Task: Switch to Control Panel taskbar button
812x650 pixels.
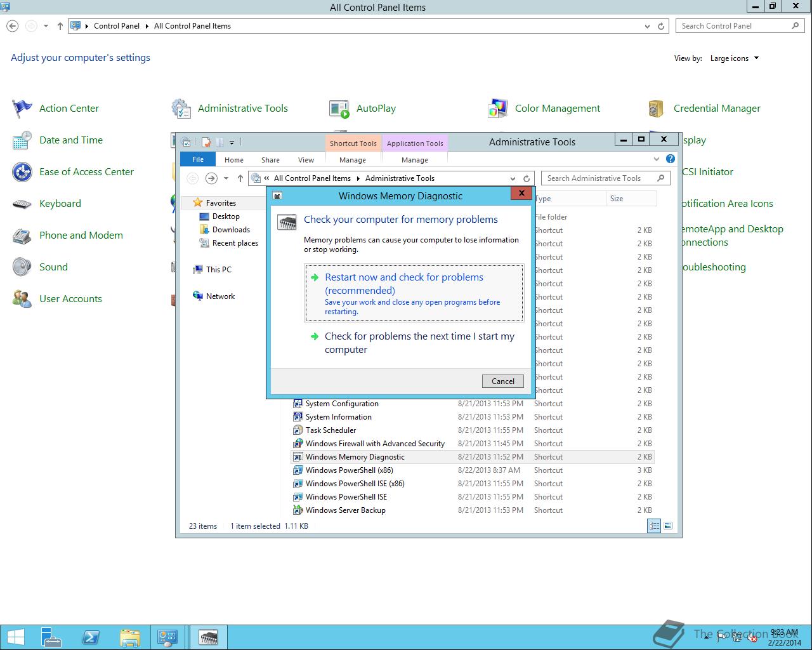Action: (168, 637)
